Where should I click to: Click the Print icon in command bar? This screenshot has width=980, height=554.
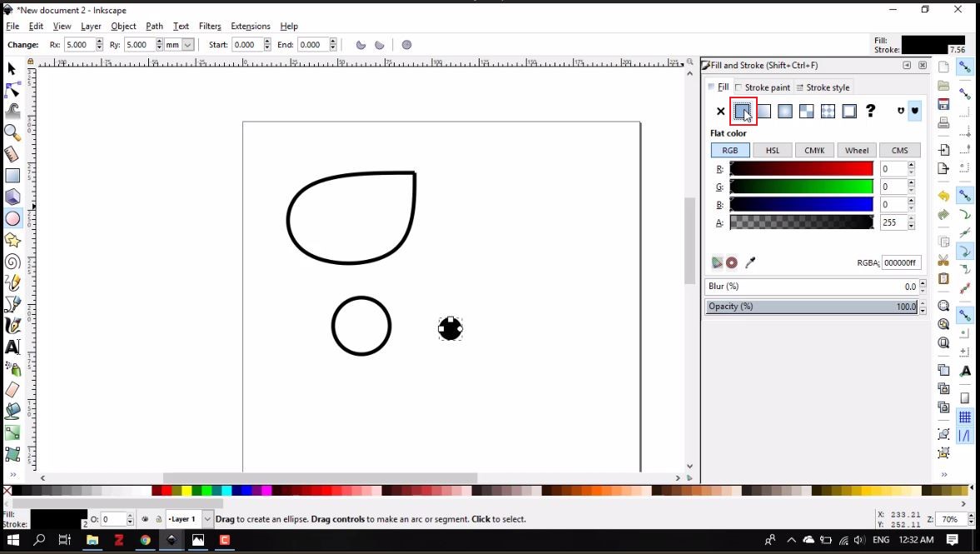943,122
